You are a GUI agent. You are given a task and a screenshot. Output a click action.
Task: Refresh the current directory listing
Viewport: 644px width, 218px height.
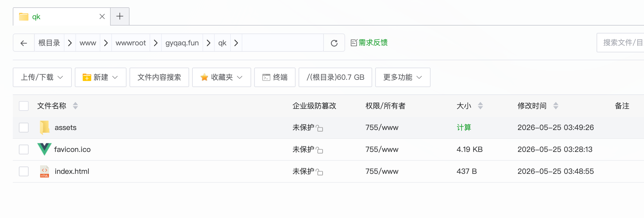[334, 43]
